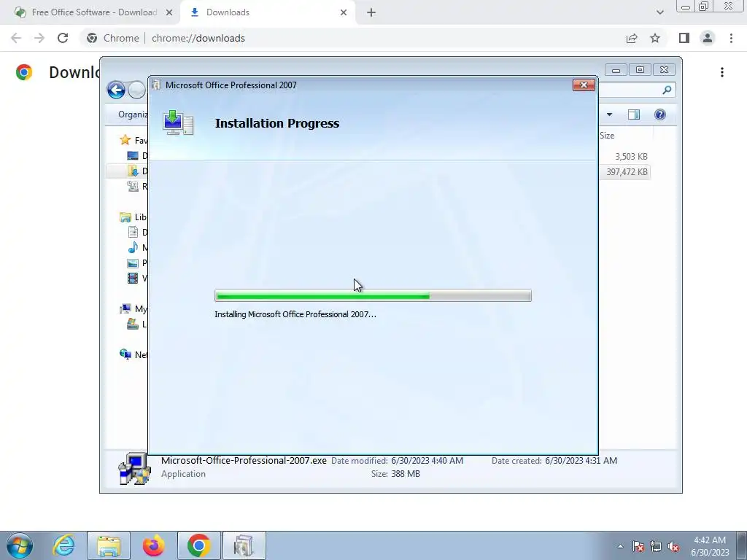Click the Microsoft-Office-Professional-2007.exe details icon

pyautogui.click(x=134, y=469)
